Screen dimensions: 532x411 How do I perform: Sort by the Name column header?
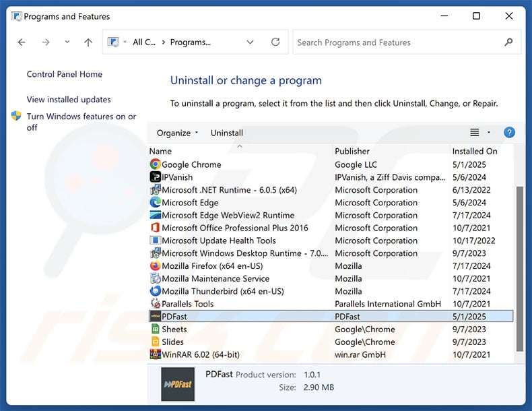[x=160, y=151]
